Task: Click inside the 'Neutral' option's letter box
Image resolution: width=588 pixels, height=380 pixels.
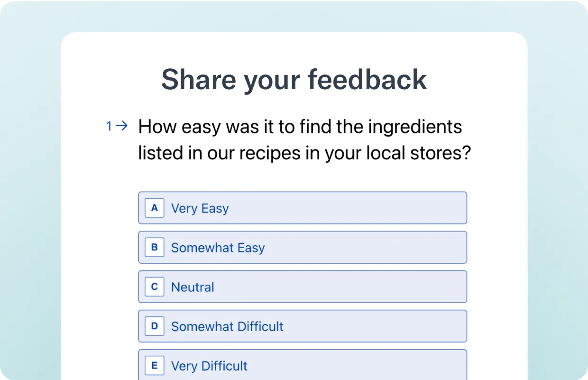Action: 154,287
